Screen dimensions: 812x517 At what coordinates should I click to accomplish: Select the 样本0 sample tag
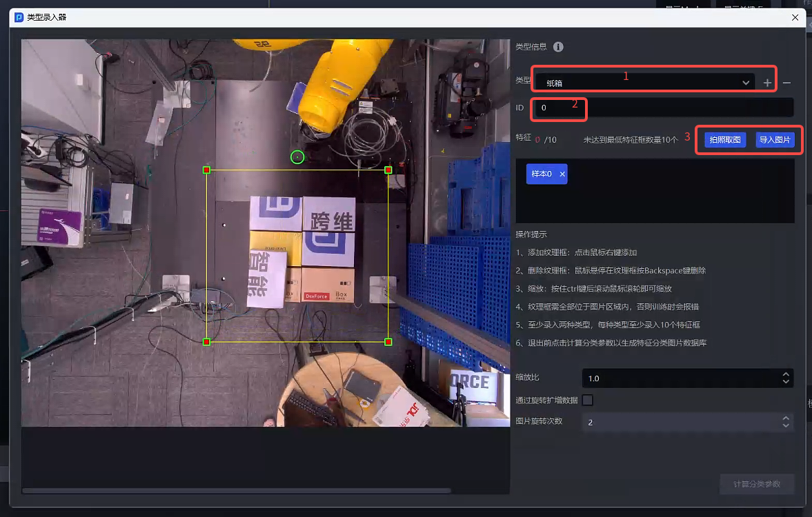coord(542,174)
